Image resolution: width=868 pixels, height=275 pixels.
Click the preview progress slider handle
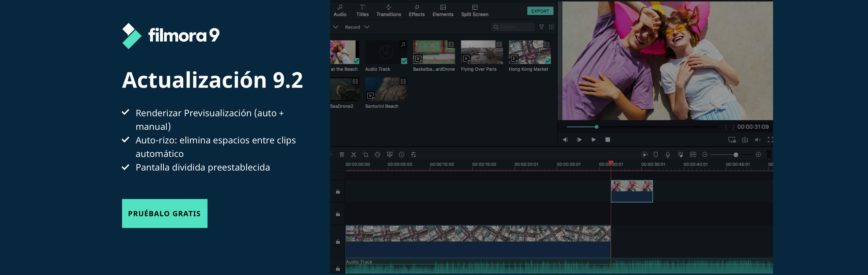pos(597,127)
